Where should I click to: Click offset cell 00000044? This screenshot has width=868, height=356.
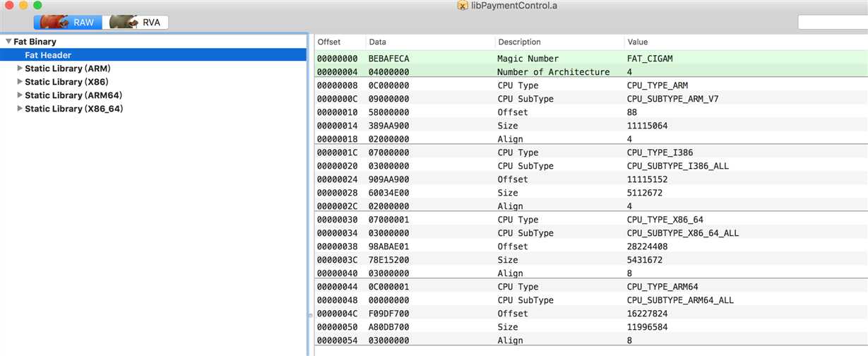click(337, 287)
